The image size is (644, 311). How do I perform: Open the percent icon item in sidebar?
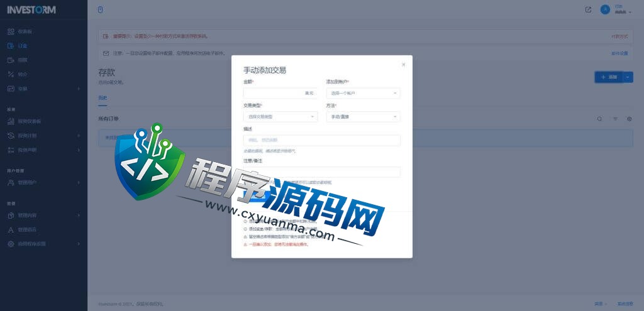click(x=11, y=74)
